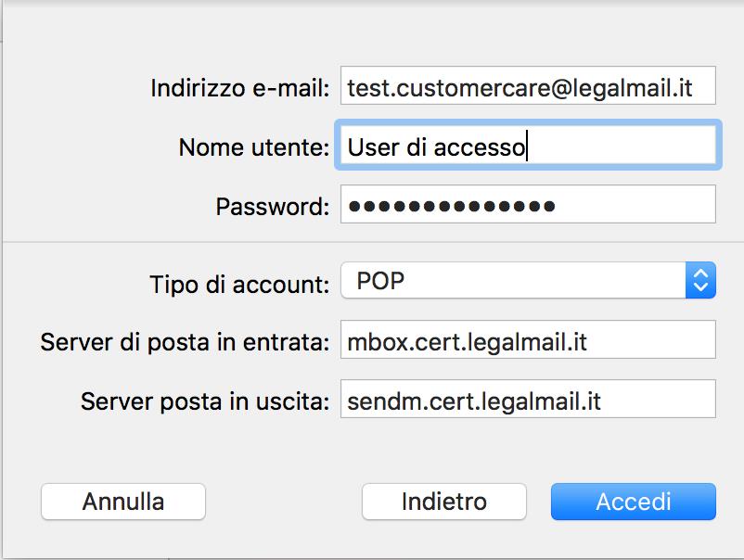This screenshot has width=744, height=560.
Task: Click the "Server di posta in entrata:" label
Action: click(185, 342)
